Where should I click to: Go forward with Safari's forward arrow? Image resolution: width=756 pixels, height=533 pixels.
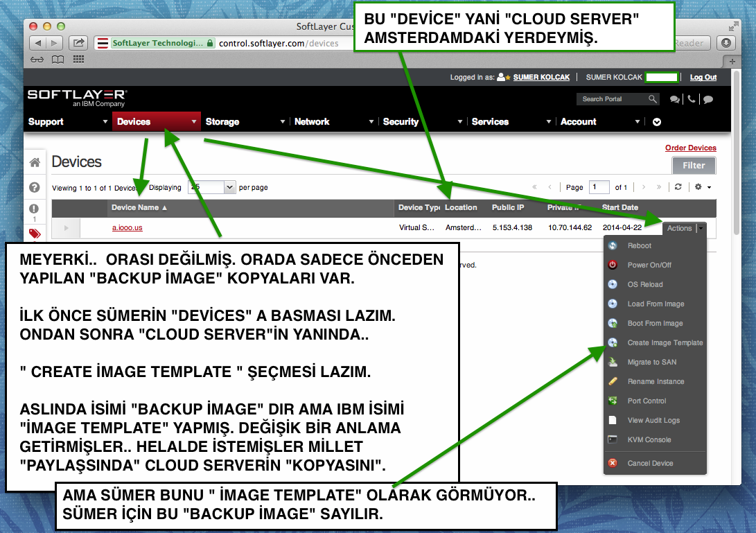54,43
